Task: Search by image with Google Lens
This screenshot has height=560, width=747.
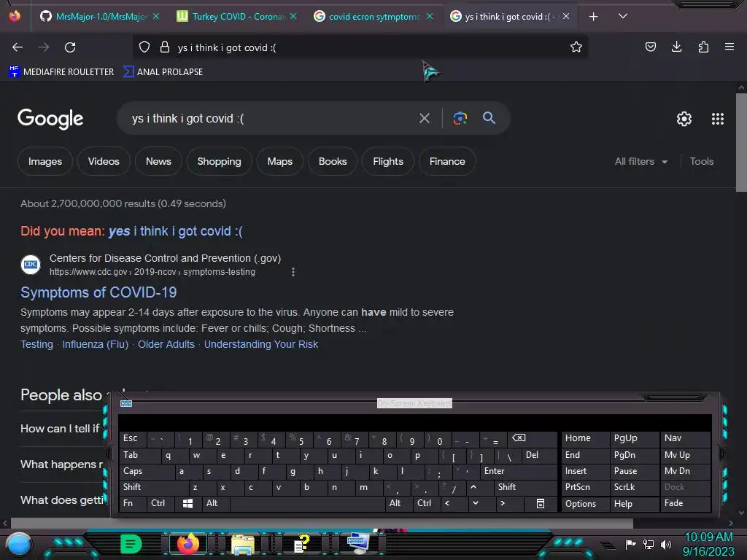Action: 460,118
